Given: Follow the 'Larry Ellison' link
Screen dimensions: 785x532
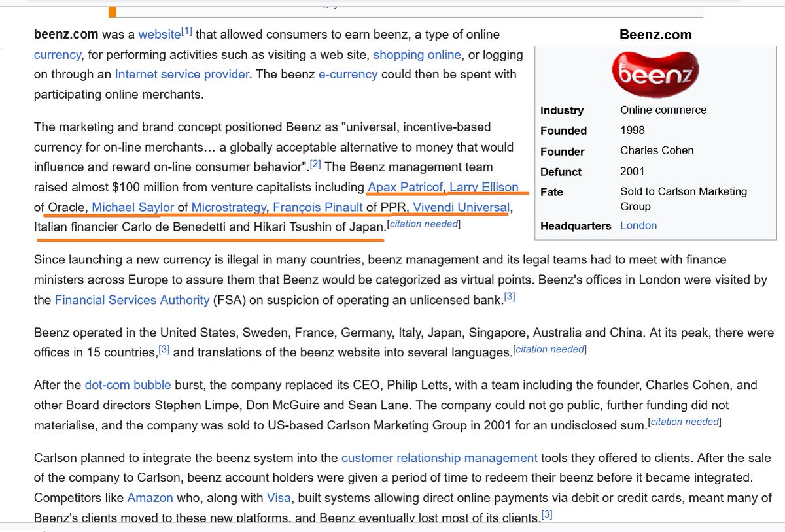Looking at the screenshot, I should 483,188.
